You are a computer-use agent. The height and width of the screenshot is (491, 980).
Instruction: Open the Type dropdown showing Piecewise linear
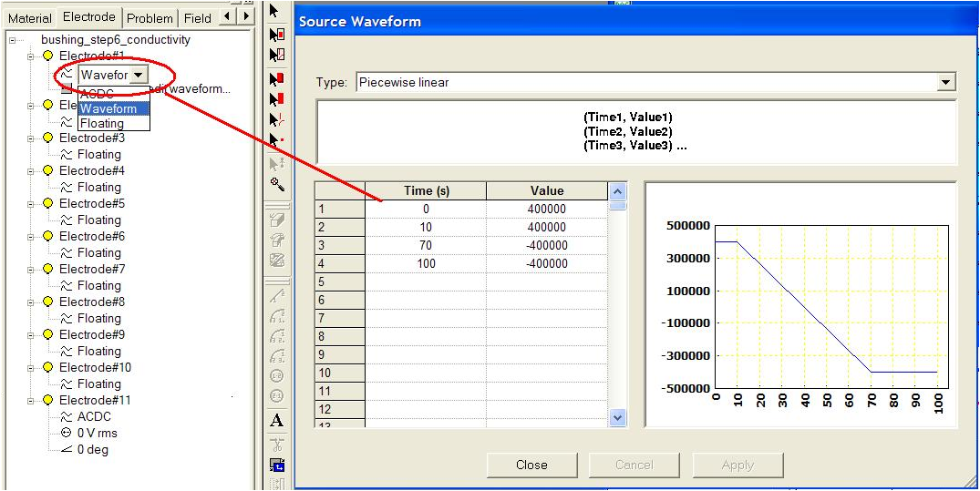[945, 83]
